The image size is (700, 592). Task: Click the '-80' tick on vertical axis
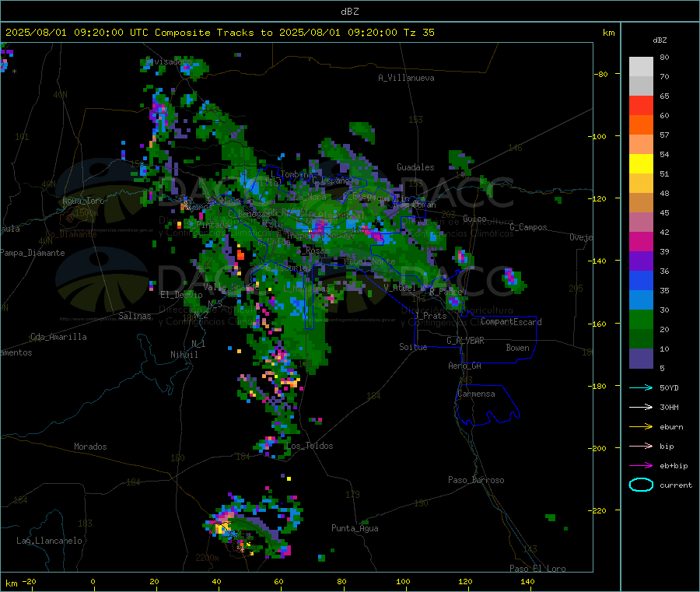600,74
